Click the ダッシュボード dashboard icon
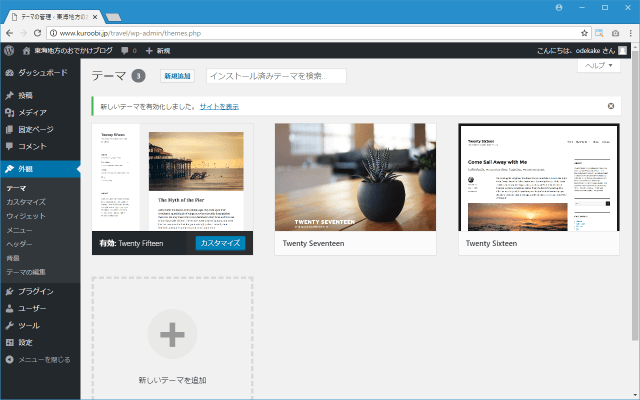The image size is (640, 400). (x=9, y=73)
